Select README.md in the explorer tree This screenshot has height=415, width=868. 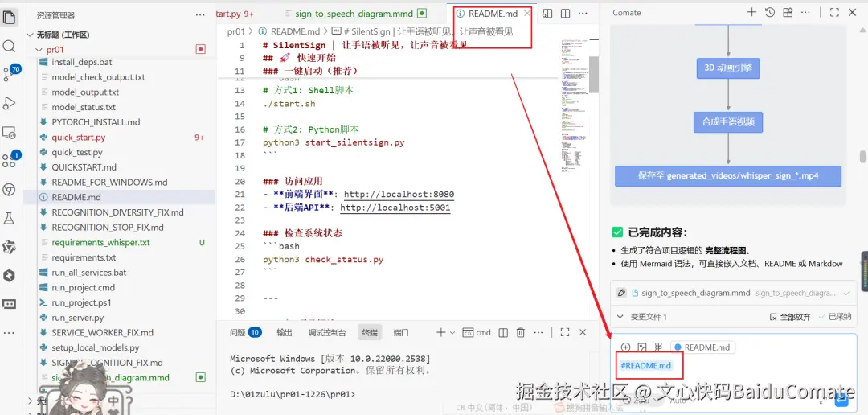[x=119, y=197]
